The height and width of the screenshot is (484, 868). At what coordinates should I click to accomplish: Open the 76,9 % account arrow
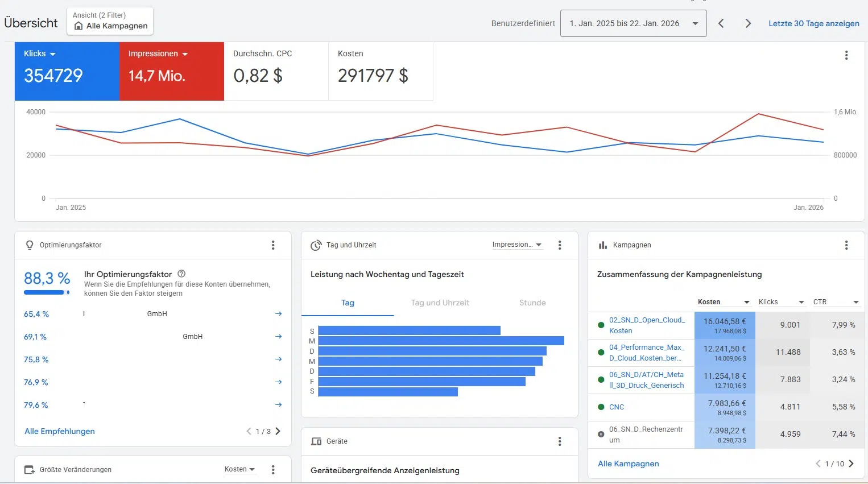point(278,382)
